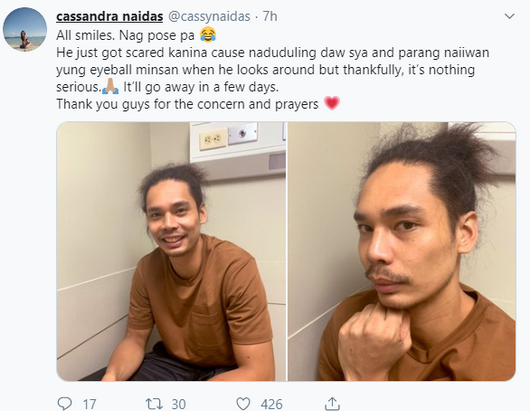Click the praying hands emoji

(110, 86)
